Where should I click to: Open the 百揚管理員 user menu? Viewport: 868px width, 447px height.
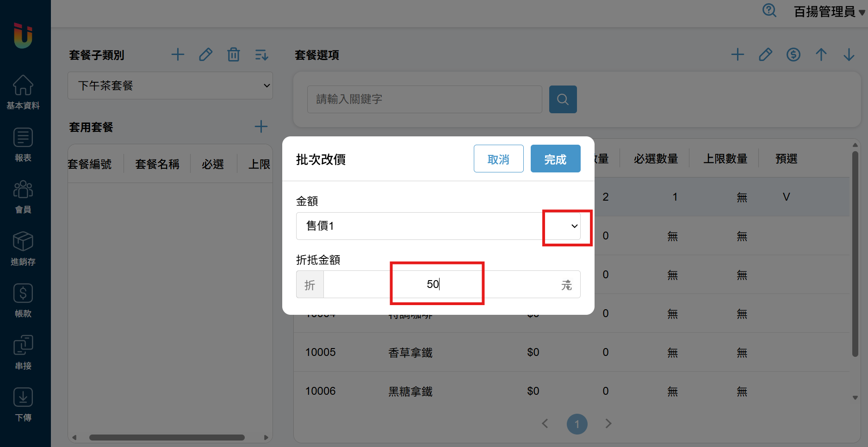(829, 12)
